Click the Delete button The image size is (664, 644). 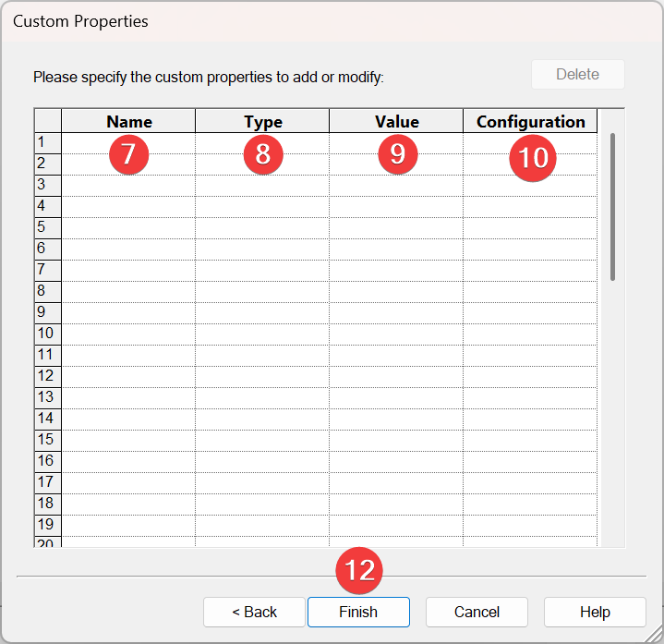(577, 74)
